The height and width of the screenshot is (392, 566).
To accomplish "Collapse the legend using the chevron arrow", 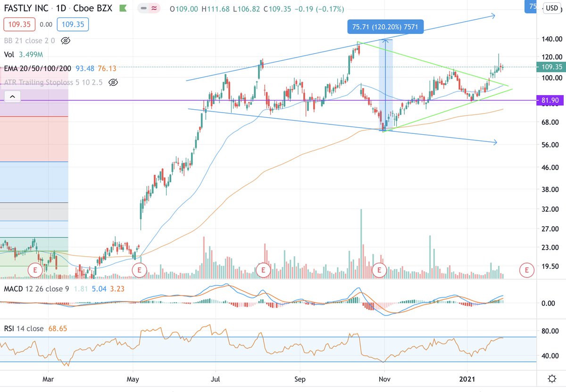I will (12, 96).
